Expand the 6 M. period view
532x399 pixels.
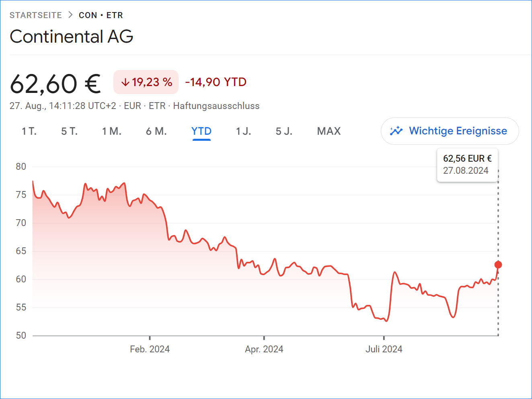pyautogui.click(x=156, y=131)
